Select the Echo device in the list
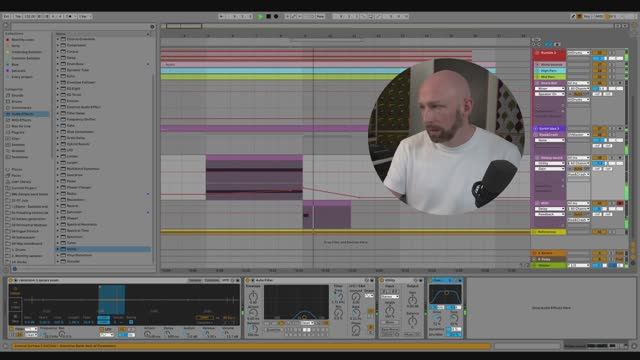640x360 pixels. click(x=71, y=76)
